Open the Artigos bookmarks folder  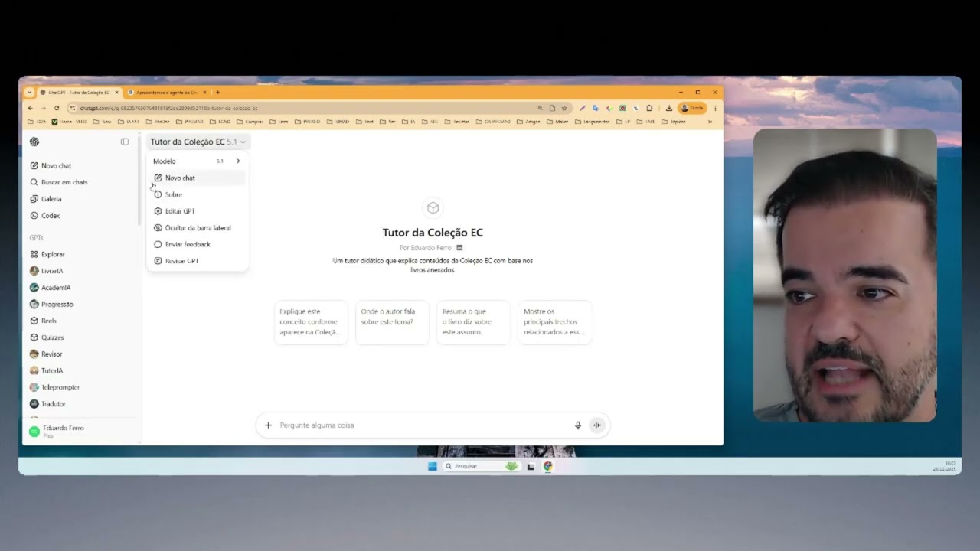528,122
